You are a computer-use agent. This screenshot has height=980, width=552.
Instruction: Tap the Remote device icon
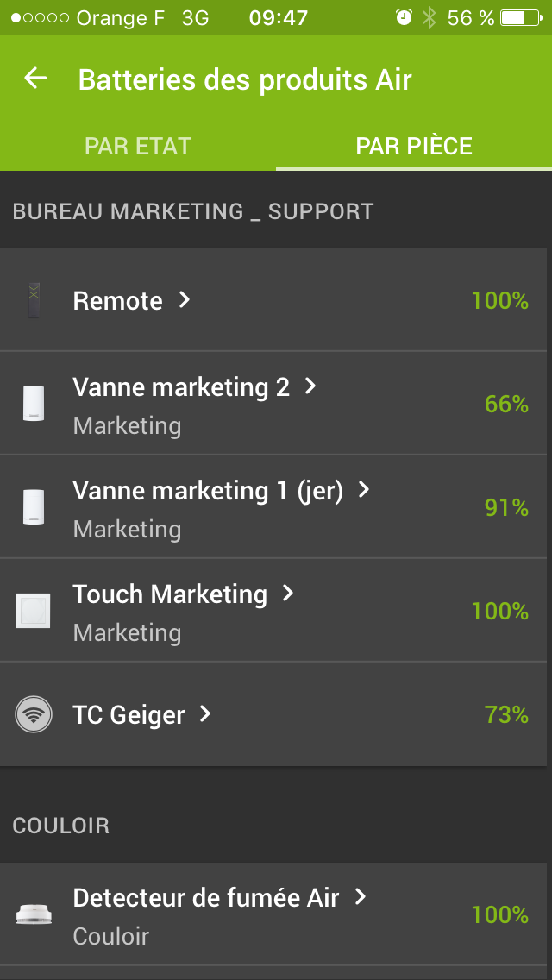click(34, 300)
